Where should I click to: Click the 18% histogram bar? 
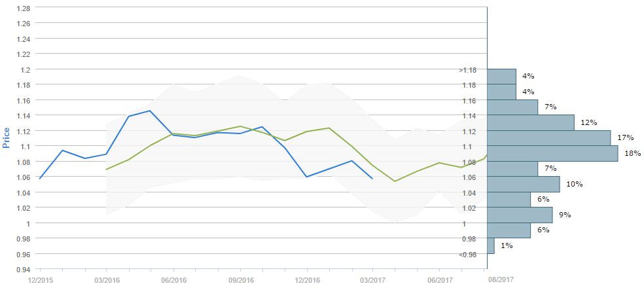(553, 153)
